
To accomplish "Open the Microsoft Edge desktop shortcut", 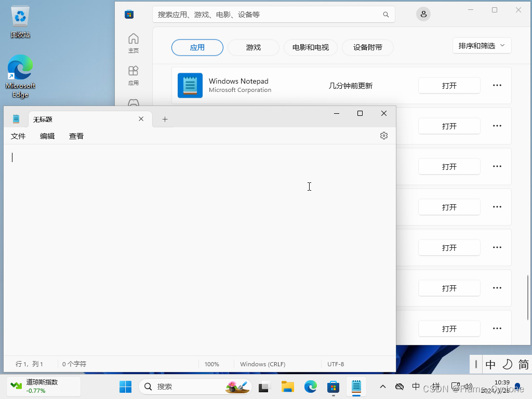I will coord(20,76).
